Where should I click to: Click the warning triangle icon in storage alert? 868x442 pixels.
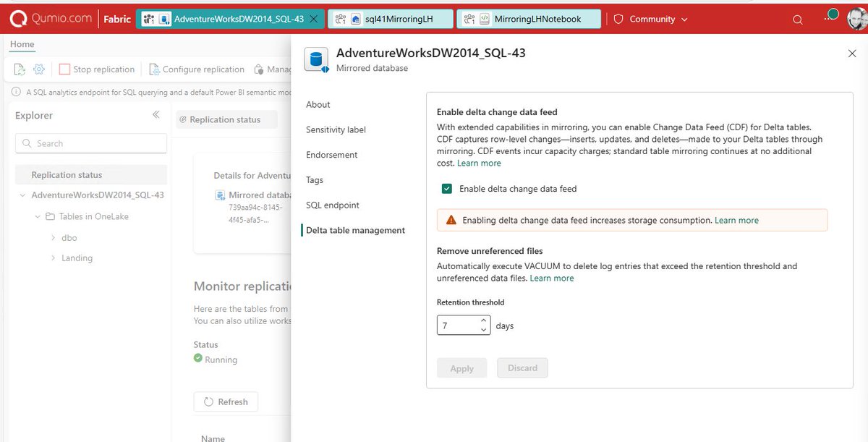(451, 220)
